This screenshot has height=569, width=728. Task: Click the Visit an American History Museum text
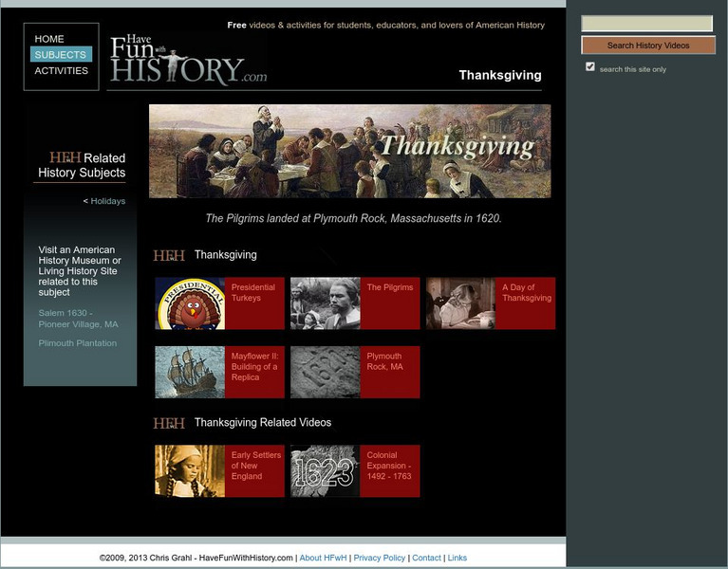click(80, 271)
